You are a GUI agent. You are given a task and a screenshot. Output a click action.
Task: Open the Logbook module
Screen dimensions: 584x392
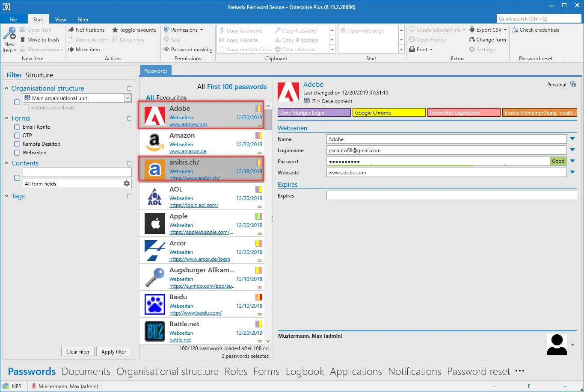point(305,371)
